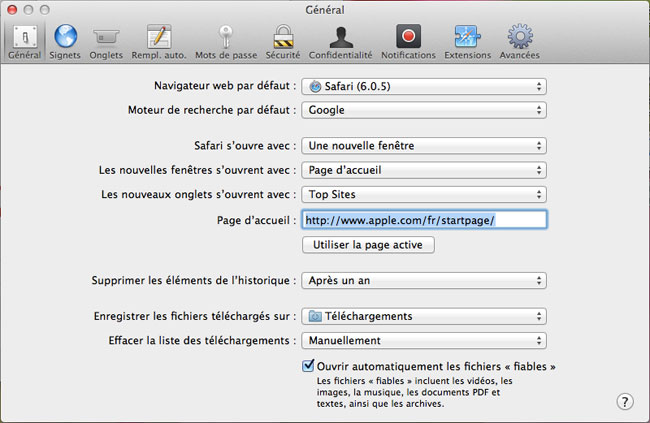The width and height of the screenshot is (650, 423).
Task: Open the Général preferences pane
Action: click(24, 42)
